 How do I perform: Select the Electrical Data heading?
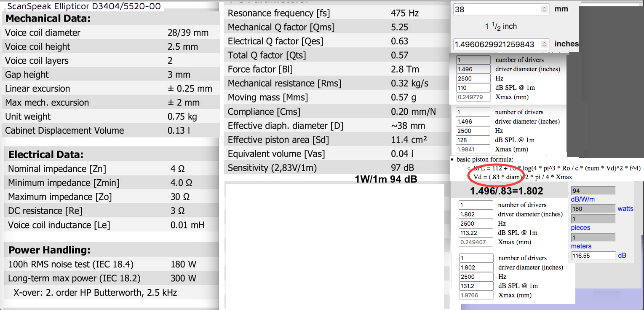(x=46, y=154)
